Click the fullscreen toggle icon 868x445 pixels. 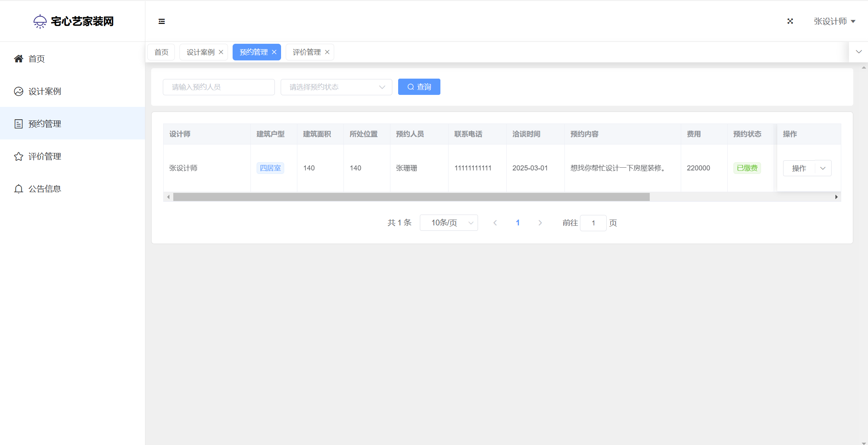click(790, 21)
